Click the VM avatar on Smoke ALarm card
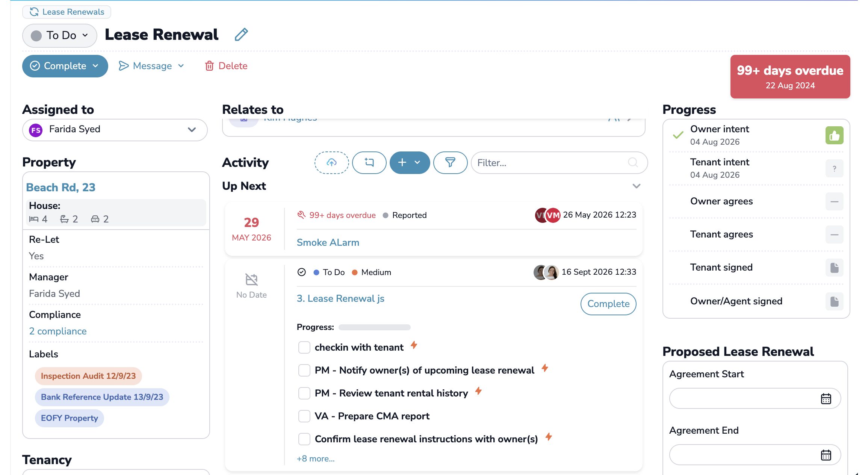This screenshot has width=868, height=475. (x=553, y=215)
